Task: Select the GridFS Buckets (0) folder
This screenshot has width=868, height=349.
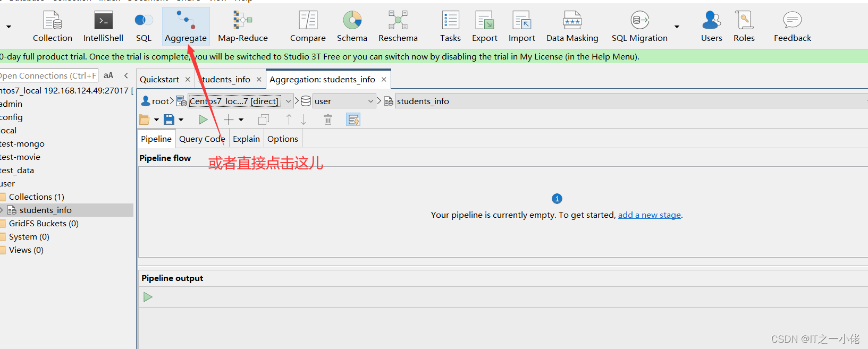Action: (x=44, y=223)
